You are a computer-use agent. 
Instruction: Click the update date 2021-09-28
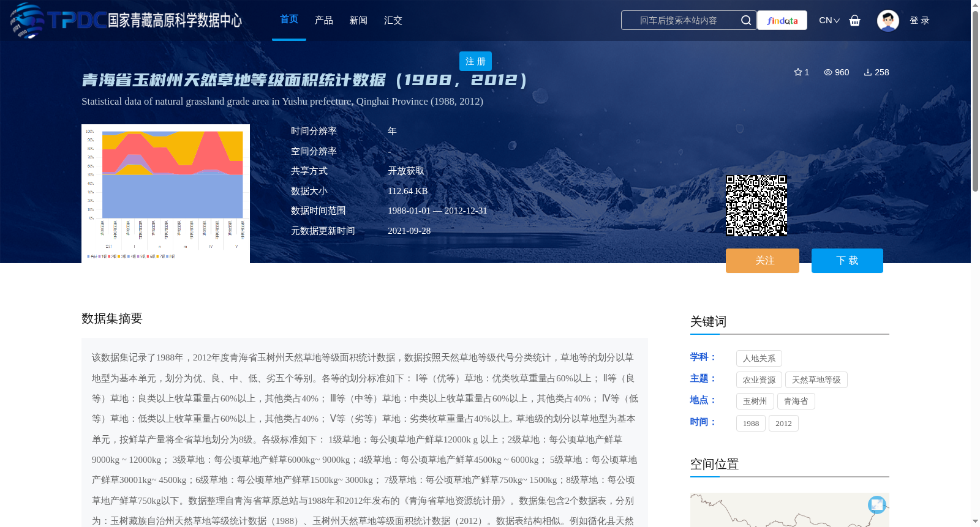[x=409, y=231]
